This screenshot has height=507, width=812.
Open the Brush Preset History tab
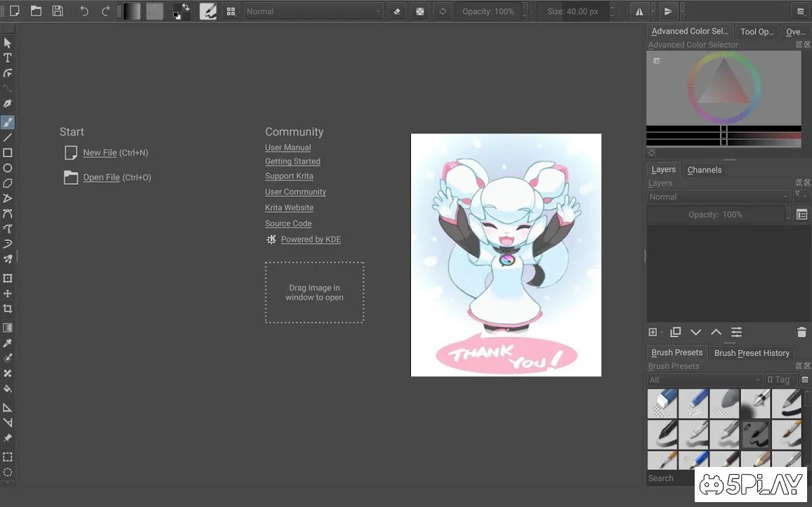(752, 353)
